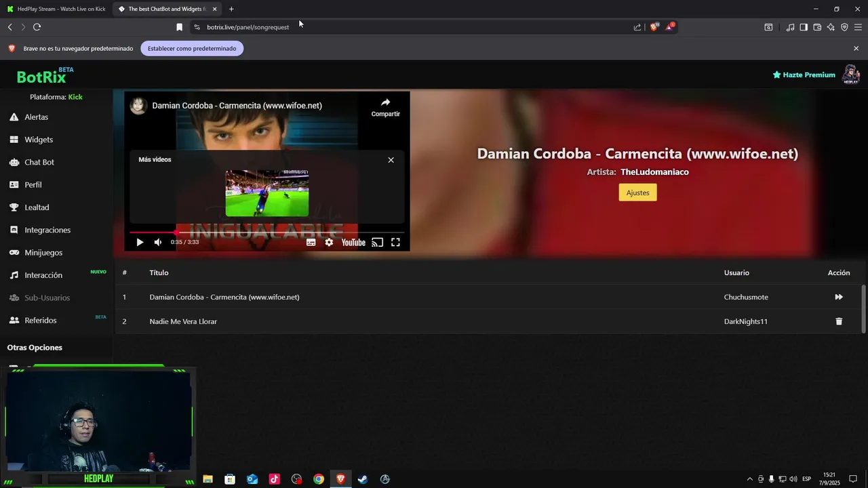Click user Chuchusmote in queue

click(746, 297)
